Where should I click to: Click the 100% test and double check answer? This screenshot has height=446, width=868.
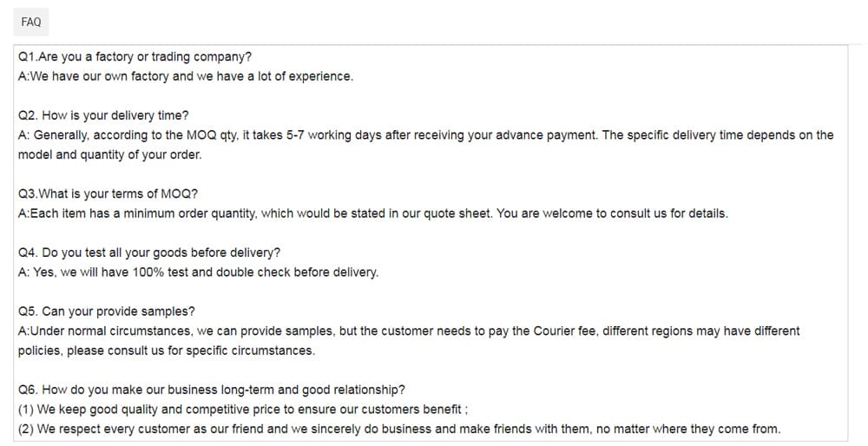[198, 272]
